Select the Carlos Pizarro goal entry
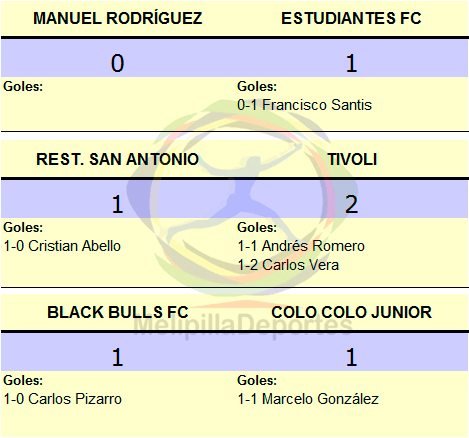The height and width of the screenshot is (438, 469). click(63, 399)
